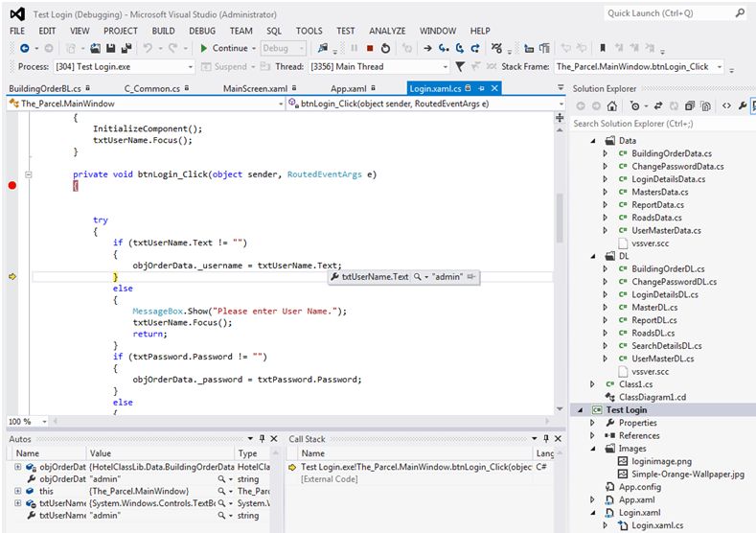
Task: Collapse the btnLogin_Click method outline
Action: click(29, 174)
